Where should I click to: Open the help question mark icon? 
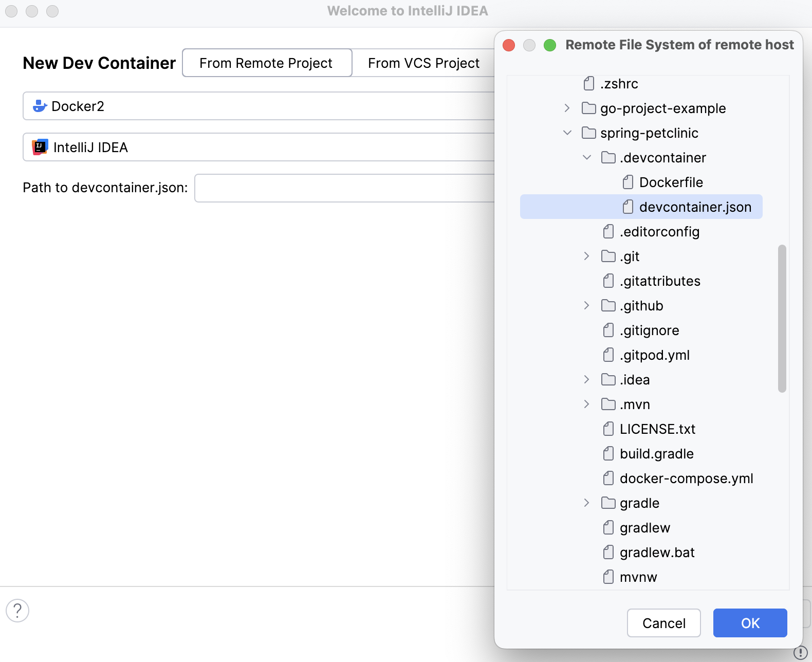point(17,611)
